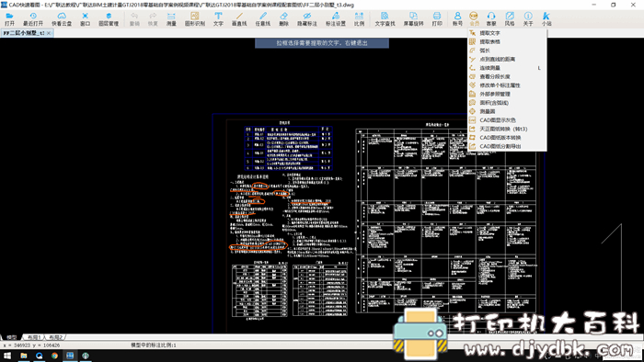Click the coordinates readout in status bar

coord(31,345)
